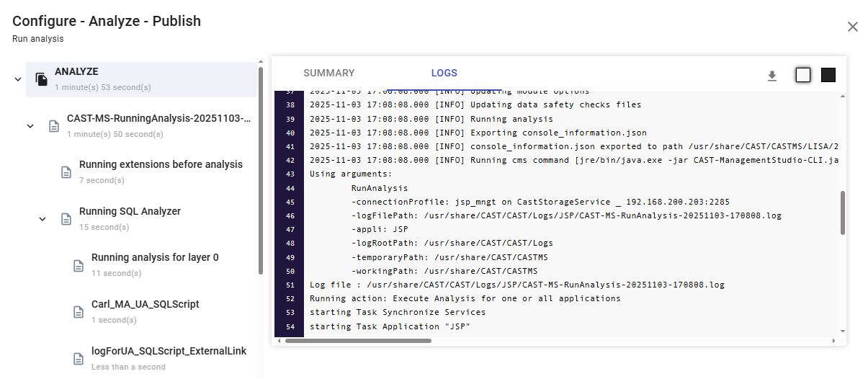Collapse the ANALYZE tree node
The height and width of the screenshot is (379, 868).
(18, 79)
